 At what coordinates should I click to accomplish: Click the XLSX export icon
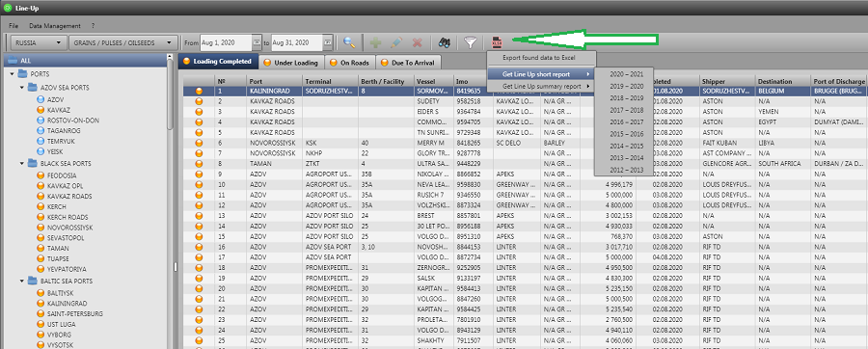click(497, 42)
